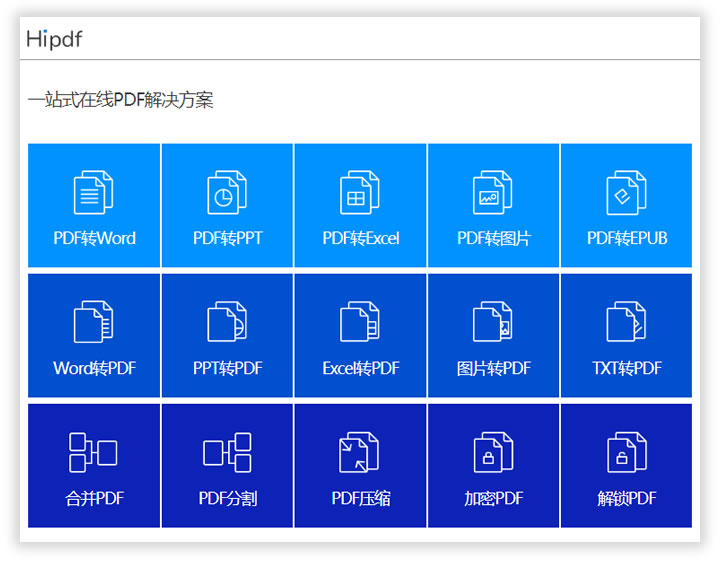
Task: Click the Excel转PDF spreadsheet icon
Action: point(360,322)
